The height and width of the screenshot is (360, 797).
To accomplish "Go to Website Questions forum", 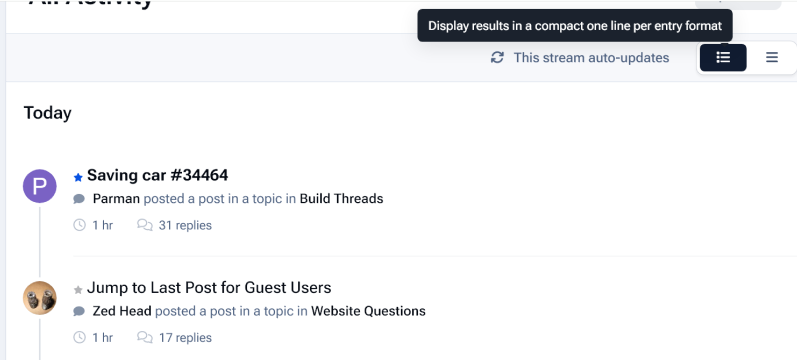I will [x=369, y=311].
